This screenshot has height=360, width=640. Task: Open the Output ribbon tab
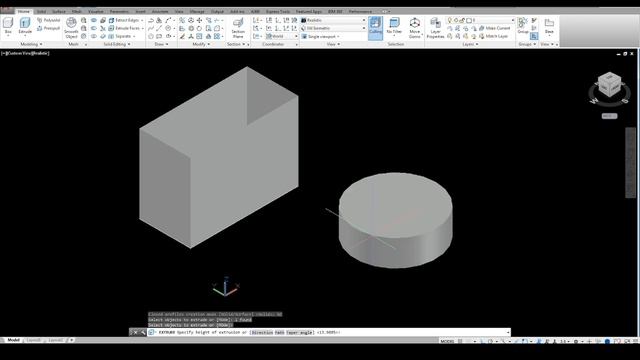point(217,11)
